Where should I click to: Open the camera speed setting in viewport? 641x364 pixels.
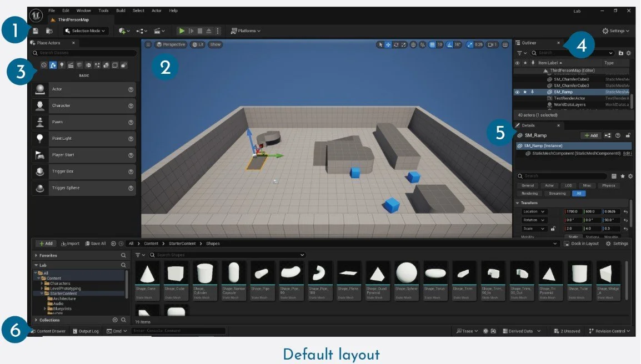pos(493,44)
